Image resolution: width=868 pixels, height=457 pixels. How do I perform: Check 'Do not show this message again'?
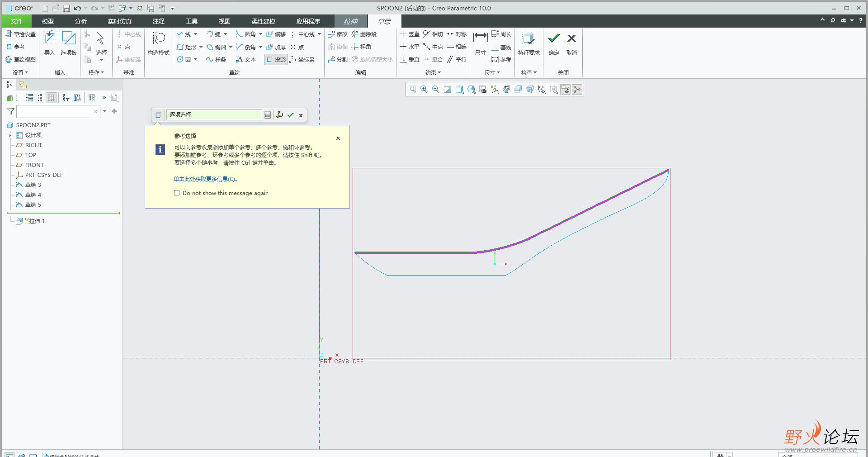click(x=177, y=193)
